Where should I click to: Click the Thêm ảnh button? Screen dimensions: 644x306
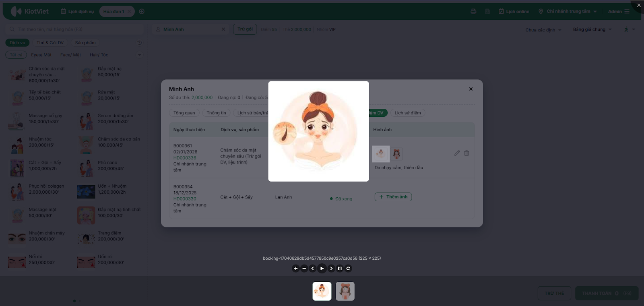pos(393,197)
